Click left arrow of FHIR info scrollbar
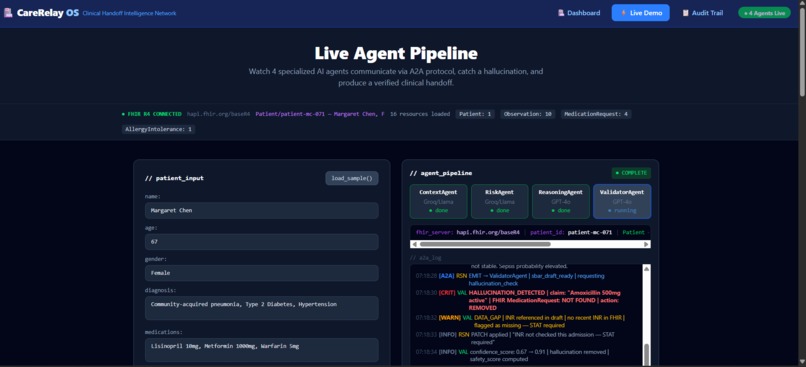Screen dimensions: 806x367 (x=414, y=244)
